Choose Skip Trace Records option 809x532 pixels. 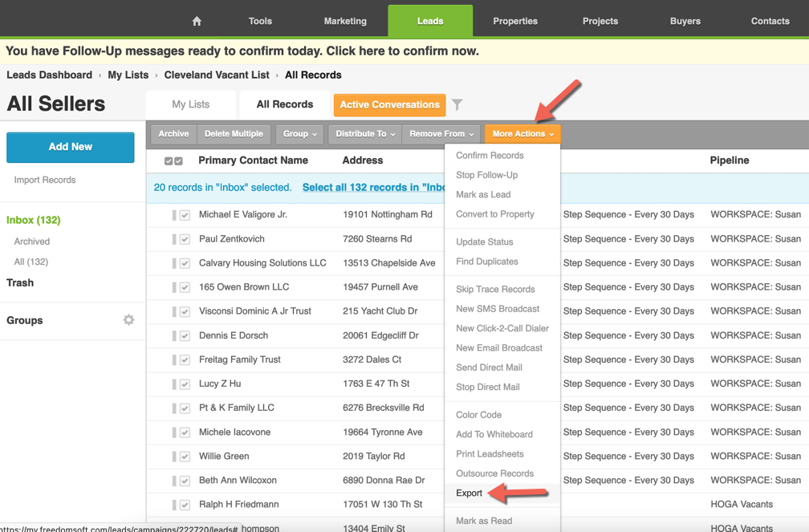pyautogui.click(x=495, y=290)
